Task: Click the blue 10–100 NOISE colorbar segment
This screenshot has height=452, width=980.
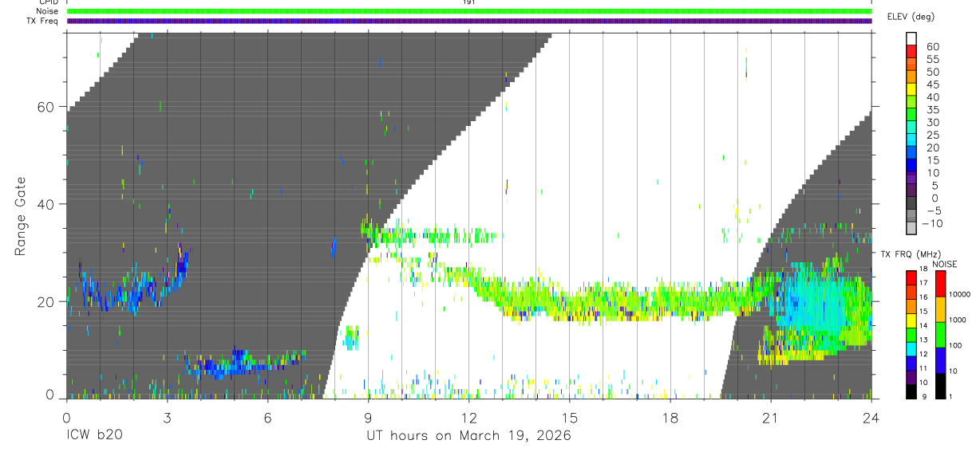Action: point(940,360)
